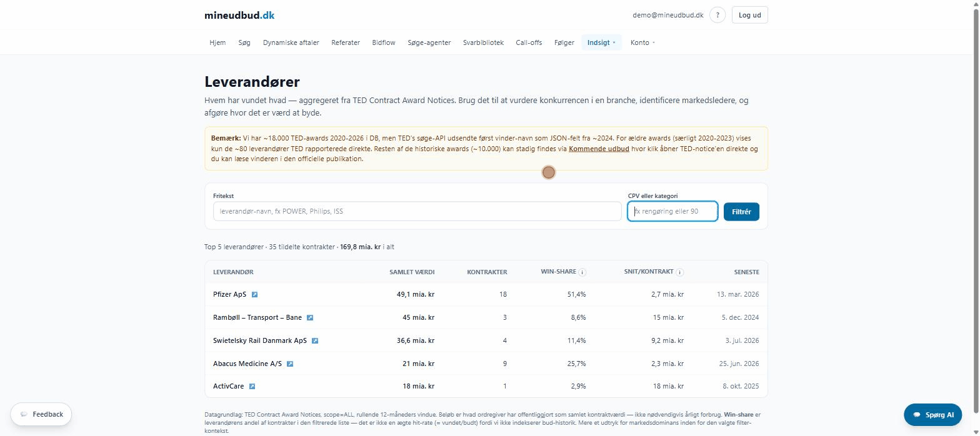The height and width of the screenshot is (436, 980).
Task: Click the Filtrér button
Action: click(x=741, y=211)
